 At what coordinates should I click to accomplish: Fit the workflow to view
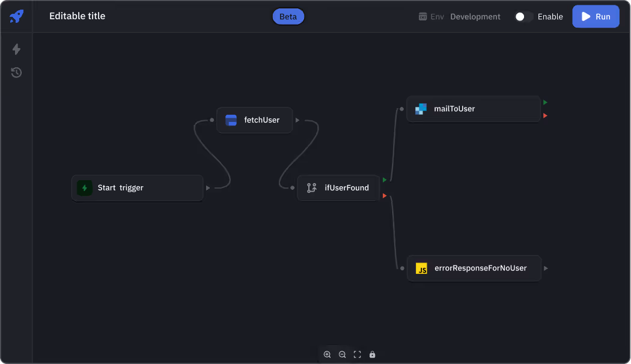click(x=357, y=354)
